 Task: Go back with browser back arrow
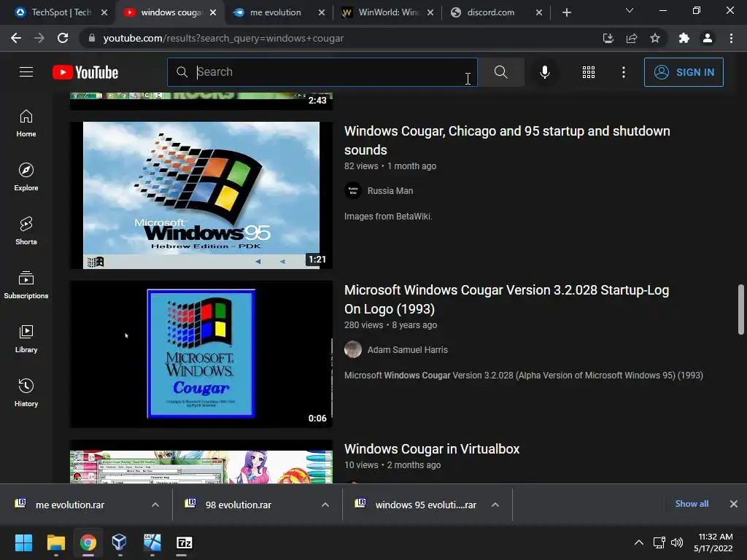point(16,38)
